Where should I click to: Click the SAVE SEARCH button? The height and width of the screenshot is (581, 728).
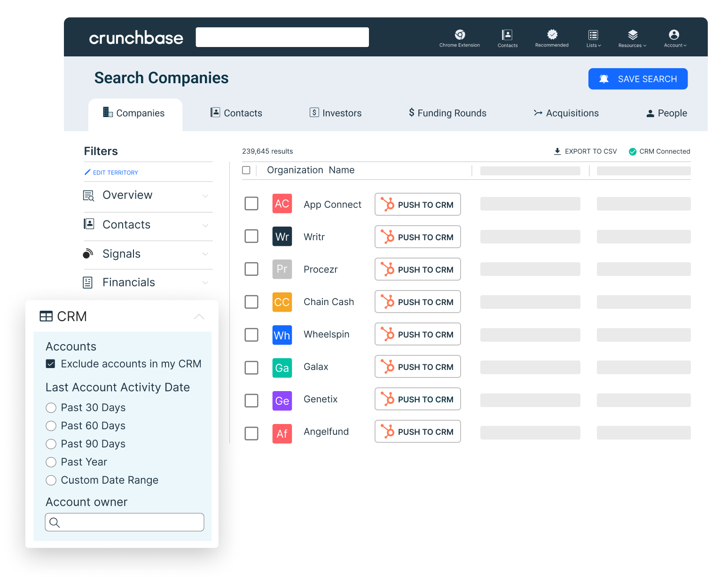coord(638,79)
